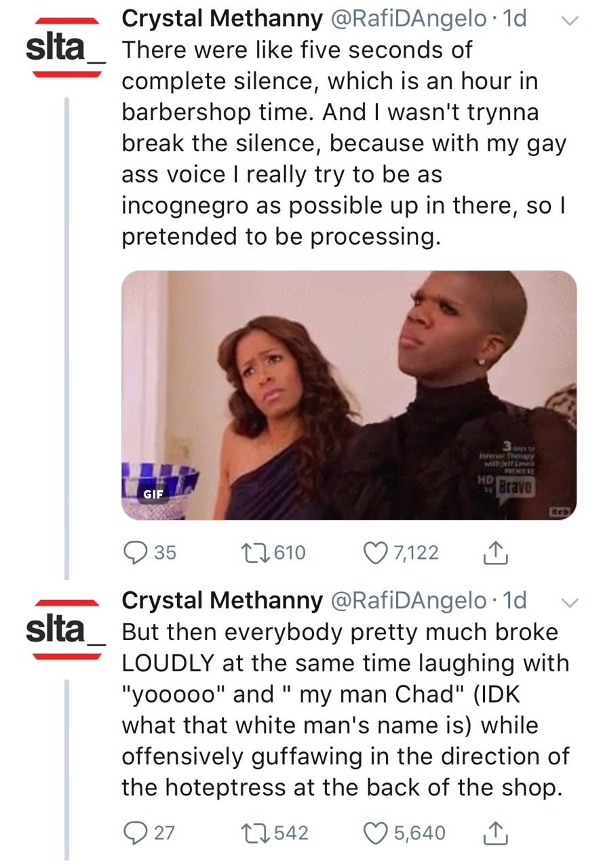Open Crystal Methanny's profile from first tweet
Image resolution: width=603 pixels, height=868 pixels.
(x=222, y=20)
